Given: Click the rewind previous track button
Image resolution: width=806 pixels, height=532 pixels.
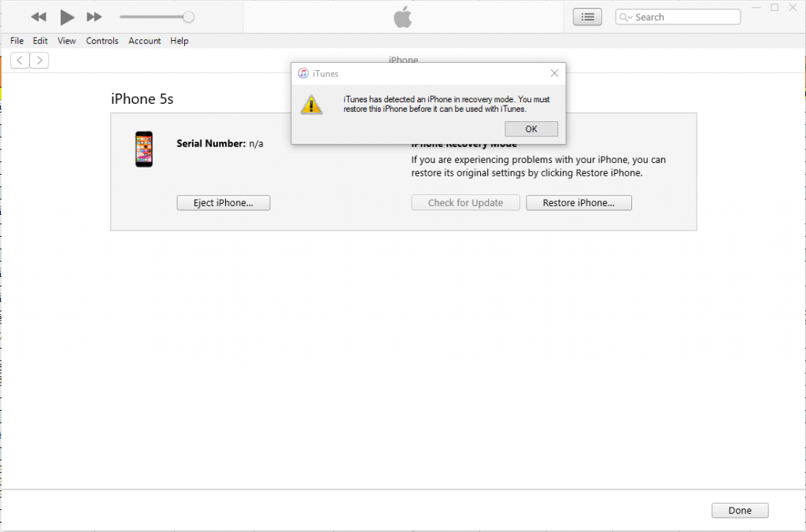Looking at the screenshot, I should tap(39, 17).
